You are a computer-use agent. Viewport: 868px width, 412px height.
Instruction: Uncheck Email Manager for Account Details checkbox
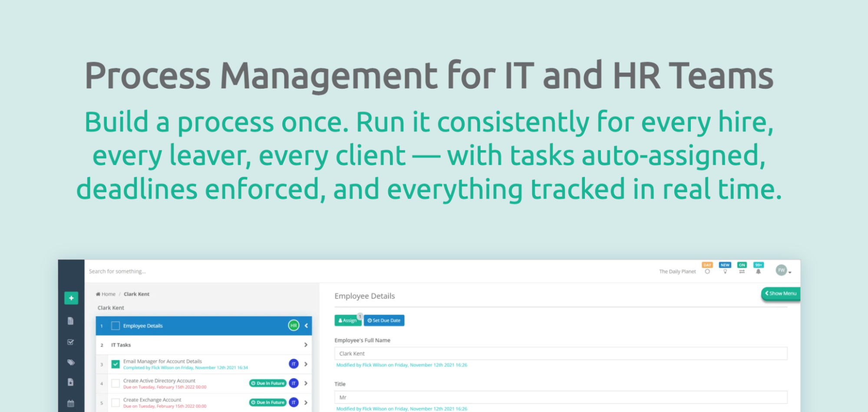point(116,364)
